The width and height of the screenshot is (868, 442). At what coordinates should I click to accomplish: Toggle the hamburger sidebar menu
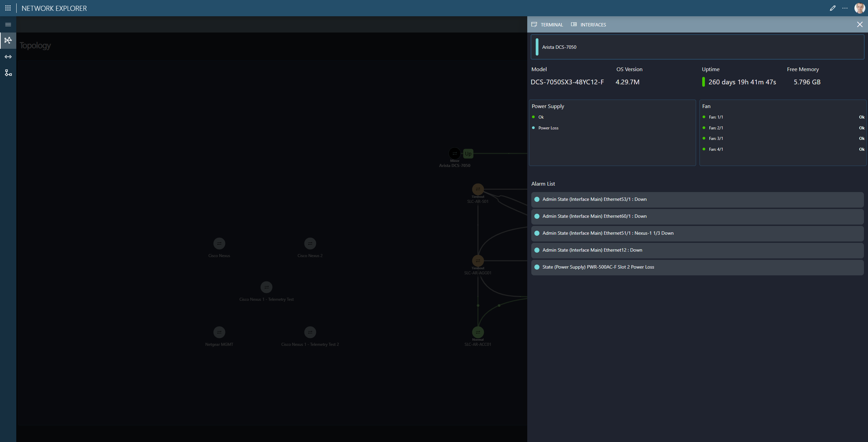pyautogui.click(x=8, y=24)
